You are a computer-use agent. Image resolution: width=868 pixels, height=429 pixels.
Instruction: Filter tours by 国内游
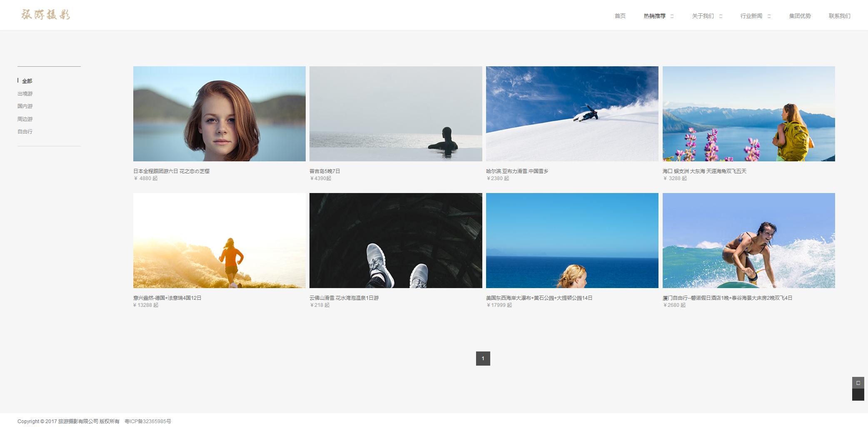click(x=25, y=106)
